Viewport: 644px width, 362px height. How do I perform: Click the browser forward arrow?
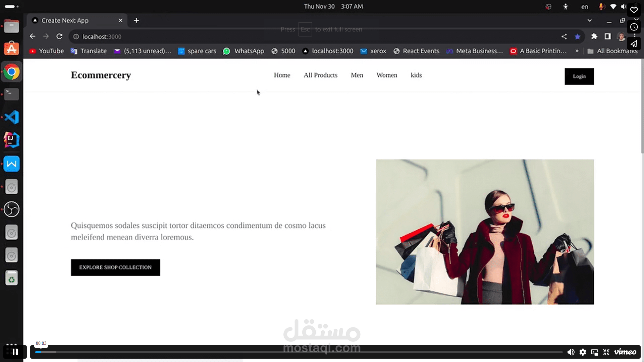46,37
